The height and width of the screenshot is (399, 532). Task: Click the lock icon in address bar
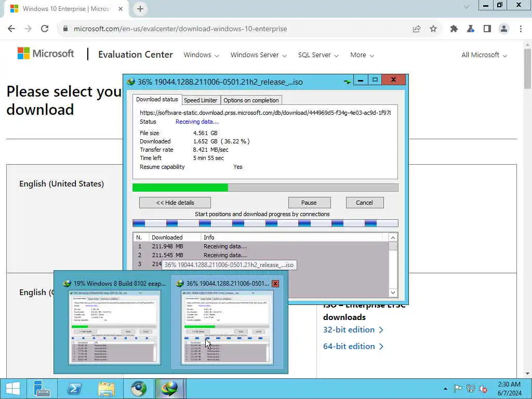(65, 29)
